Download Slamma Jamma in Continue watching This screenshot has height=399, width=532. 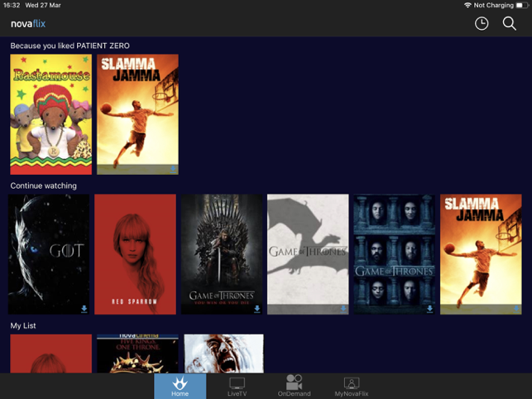click(516, 310)
